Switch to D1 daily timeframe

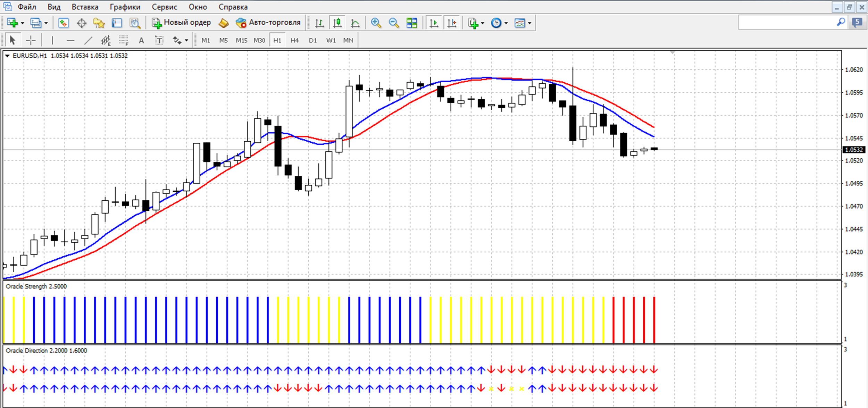pyautogui.click(x=313, y=41)
